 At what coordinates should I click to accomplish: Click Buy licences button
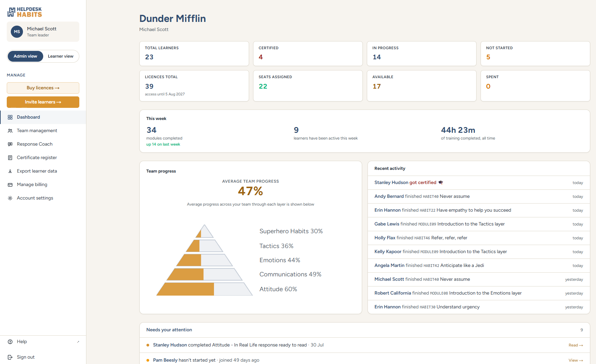tap(43, 88)
